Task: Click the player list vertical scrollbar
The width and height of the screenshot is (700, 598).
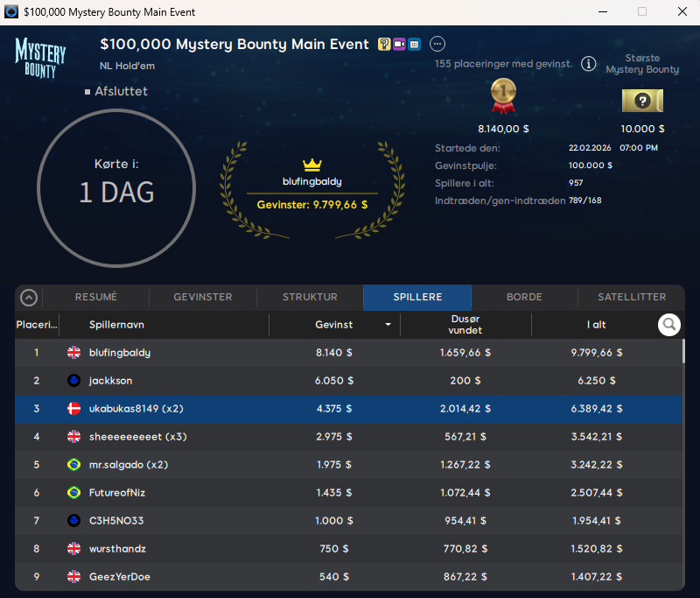Action: 682,352
